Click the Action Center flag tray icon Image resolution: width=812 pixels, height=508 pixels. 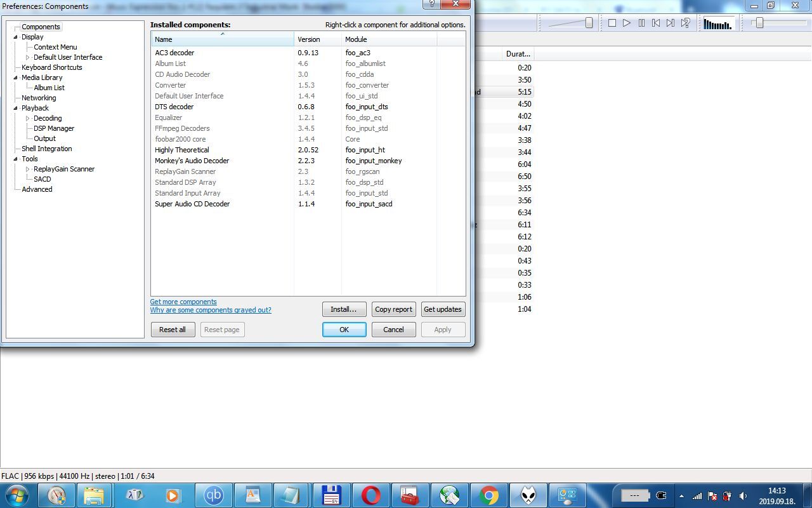[712, 496]
